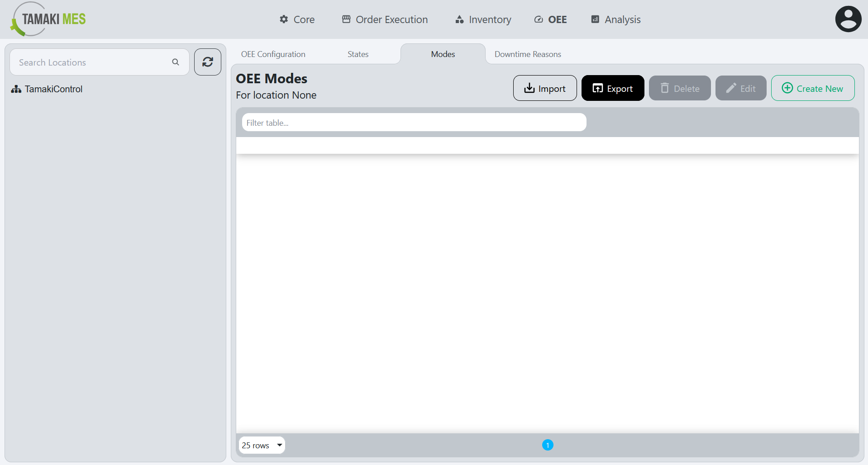Refresh the locations tree

[x=207, y=62]
